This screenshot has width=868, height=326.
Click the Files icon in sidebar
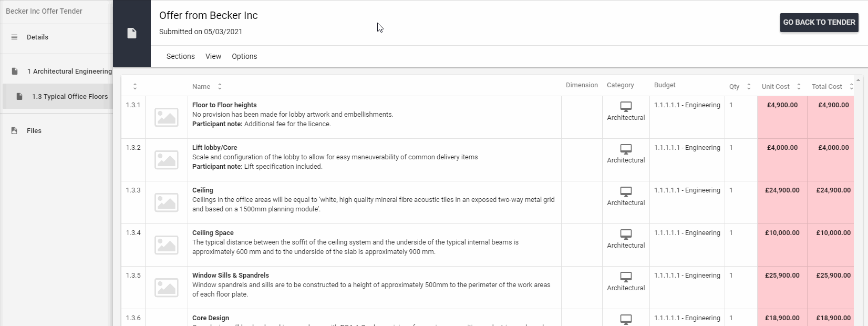pyautogui.click(x=15, y=131)
